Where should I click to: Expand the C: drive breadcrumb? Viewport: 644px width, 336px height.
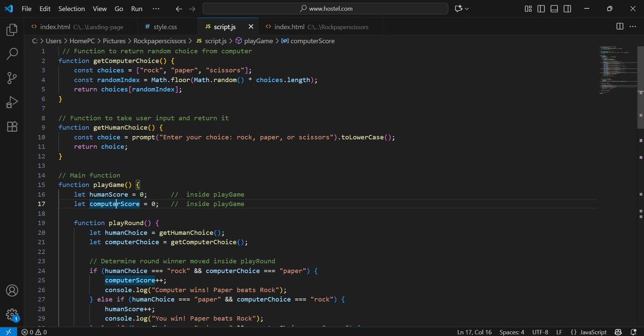[x=35, y=41]
